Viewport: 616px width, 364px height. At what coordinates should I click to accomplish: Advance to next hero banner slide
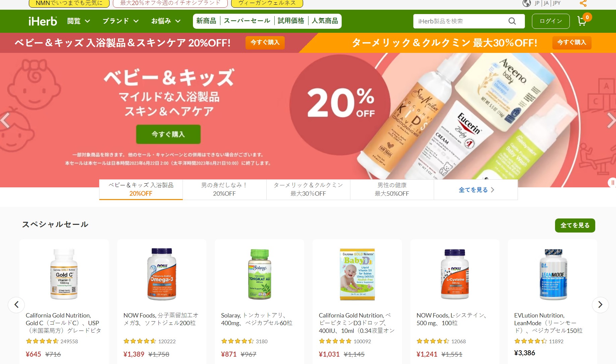[611, 120]
